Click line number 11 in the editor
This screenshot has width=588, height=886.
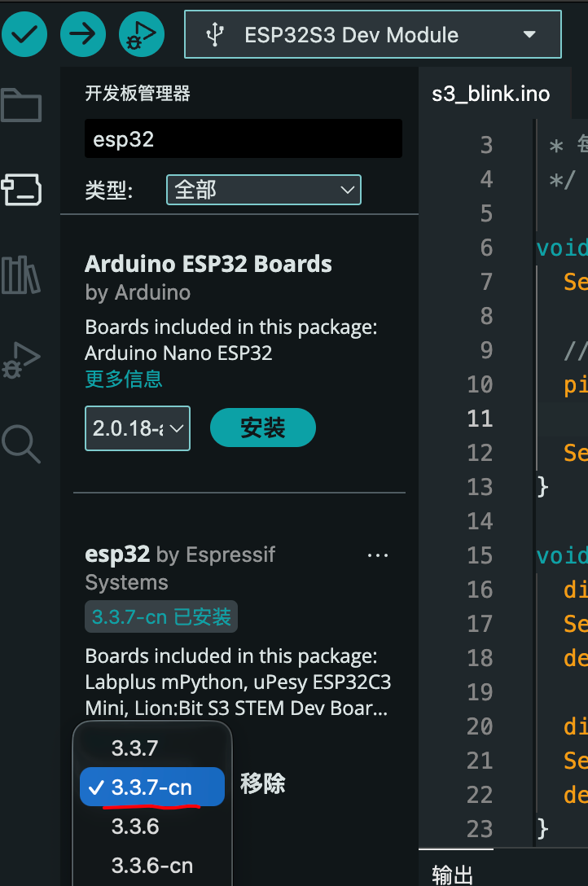[x=480, y=419]
